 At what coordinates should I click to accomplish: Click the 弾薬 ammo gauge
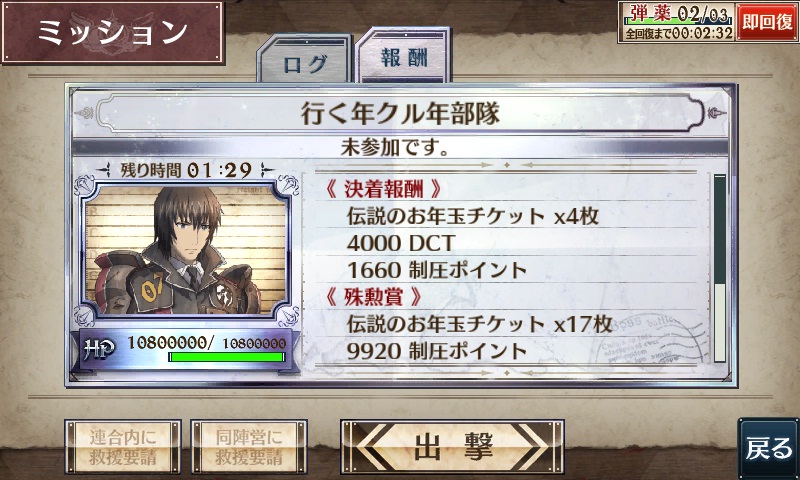click(678, 21)
